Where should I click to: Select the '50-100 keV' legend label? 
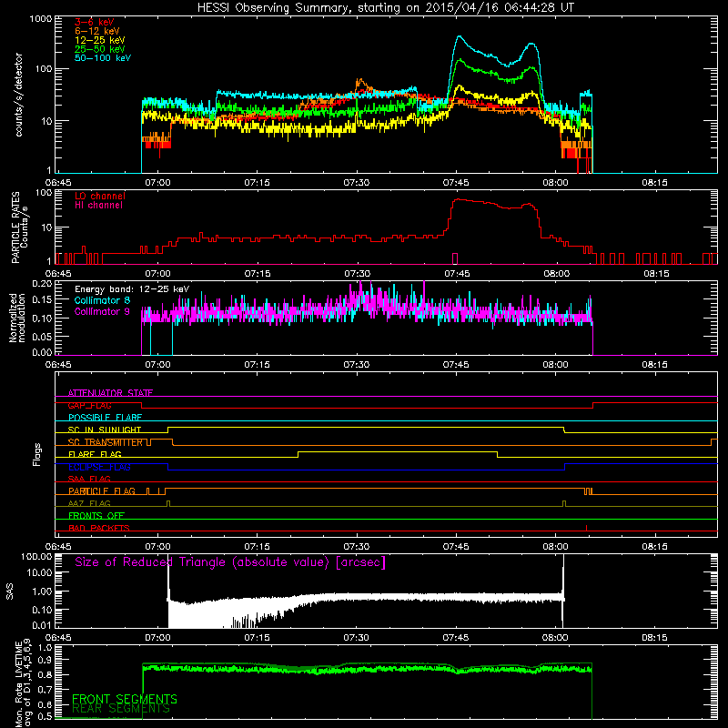coord(103,58)
